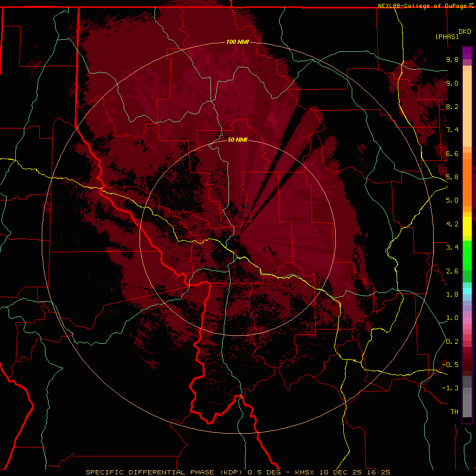Image resolution: width=476 pixels, height=476 pixels.
Task: Click the 6.6 value on the color scale
Action: 452,153
